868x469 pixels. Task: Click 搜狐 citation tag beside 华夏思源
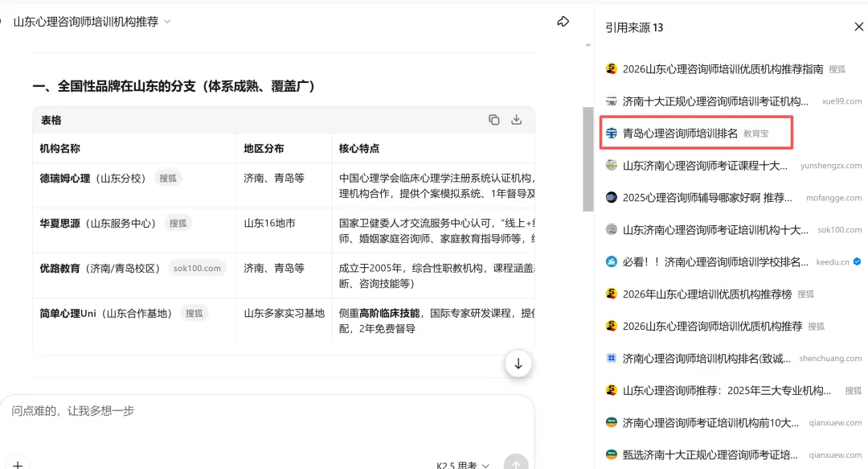pos(178,223)
